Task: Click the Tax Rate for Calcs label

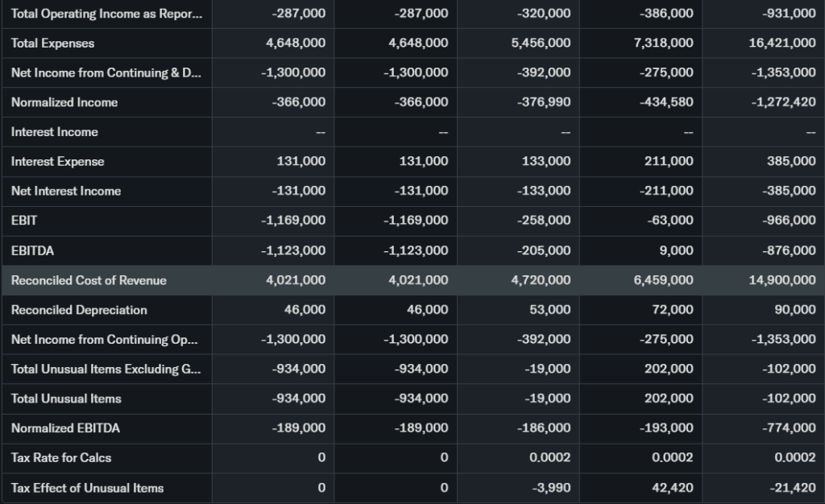Action: (x=61, y=458)
